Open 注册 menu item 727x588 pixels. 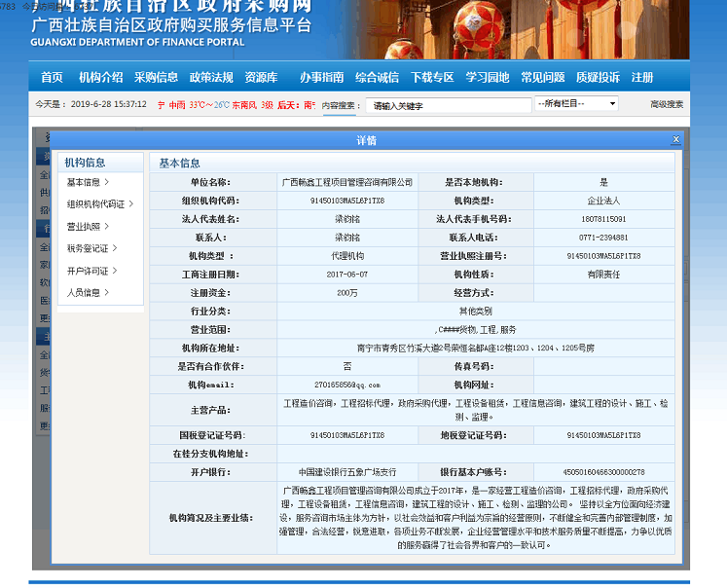642,78
